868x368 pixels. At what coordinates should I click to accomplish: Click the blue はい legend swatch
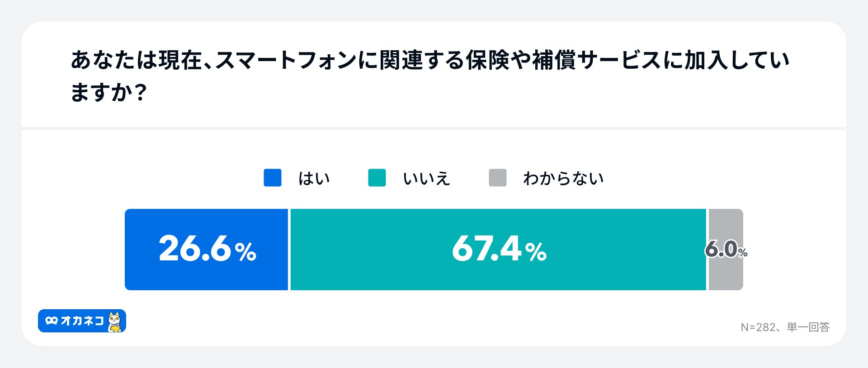point(273,178)
